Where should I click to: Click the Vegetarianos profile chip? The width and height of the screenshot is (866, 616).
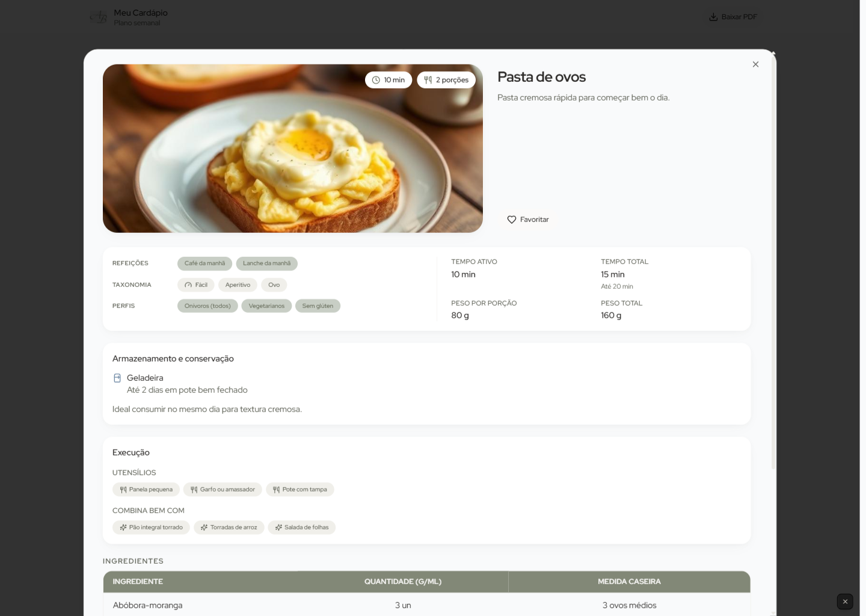tap(266, 306)
